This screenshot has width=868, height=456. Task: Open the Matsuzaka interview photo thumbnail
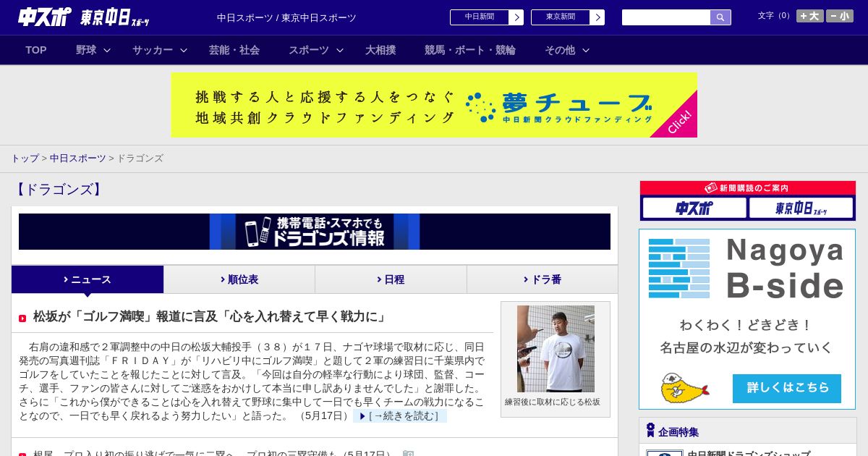556,349
